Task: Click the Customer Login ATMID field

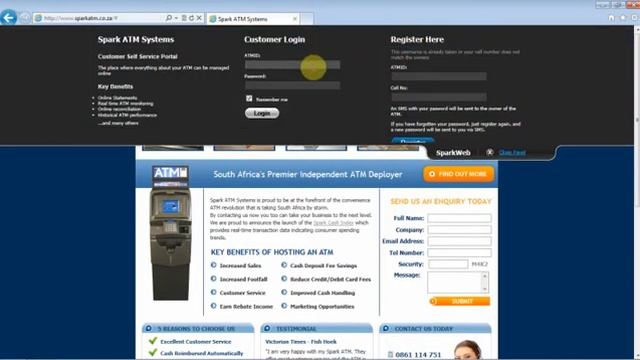Action: pos(292,64)
